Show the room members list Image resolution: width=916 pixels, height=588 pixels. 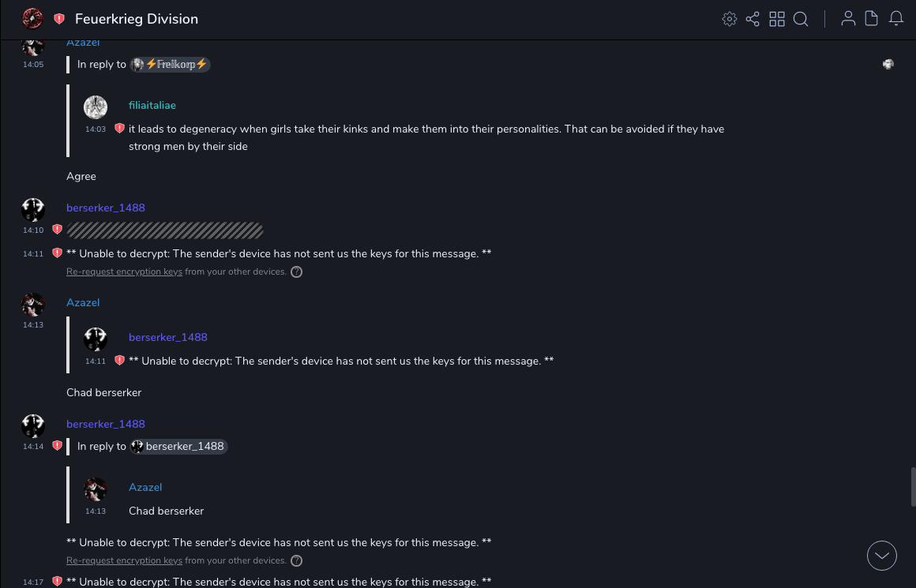coord(848,19)
